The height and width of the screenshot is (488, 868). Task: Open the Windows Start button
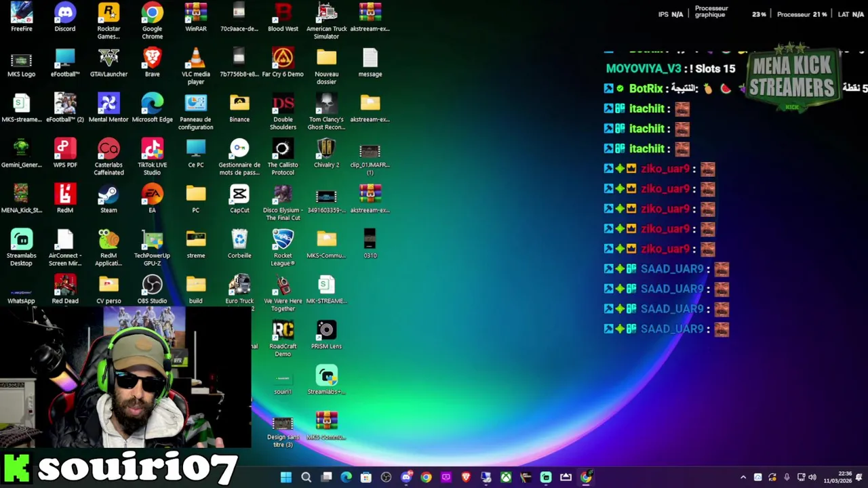click(286, 477)
